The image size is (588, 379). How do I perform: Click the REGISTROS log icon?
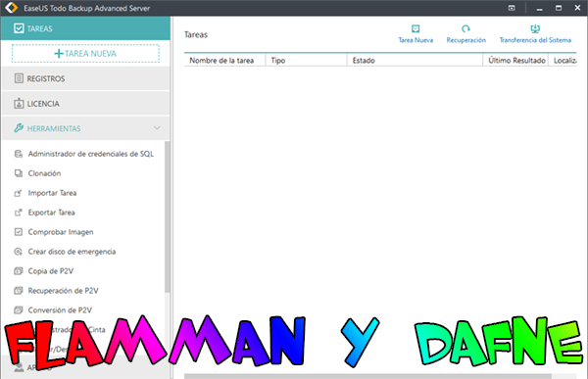point(19,78)
